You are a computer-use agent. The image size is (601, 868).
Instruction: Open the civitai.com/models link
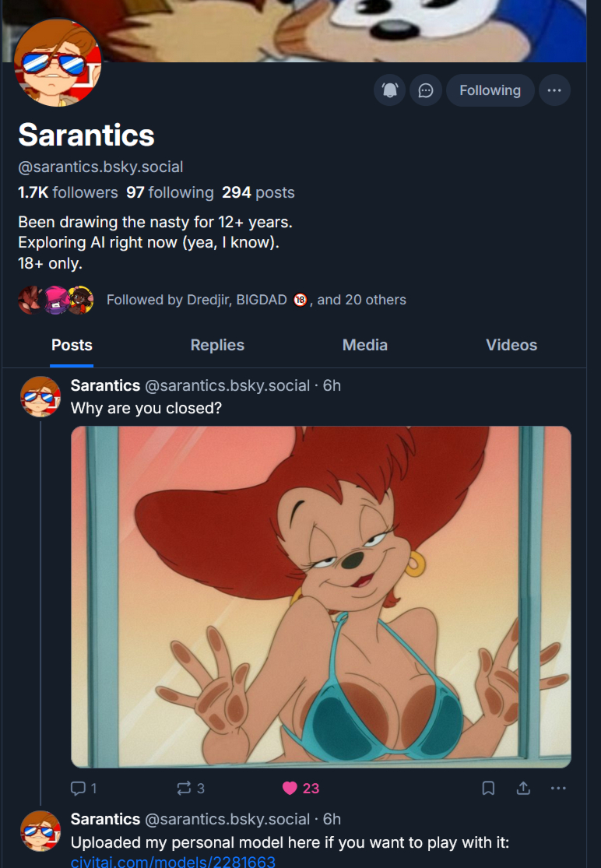[173, 861]
